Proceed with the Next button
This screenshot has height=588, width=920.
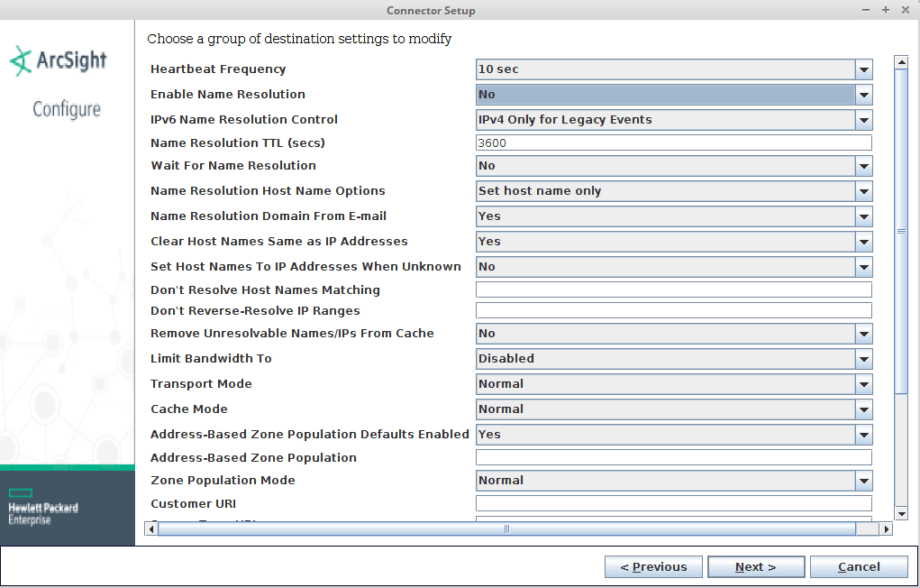pyautogui.click(x=755, y=567)
